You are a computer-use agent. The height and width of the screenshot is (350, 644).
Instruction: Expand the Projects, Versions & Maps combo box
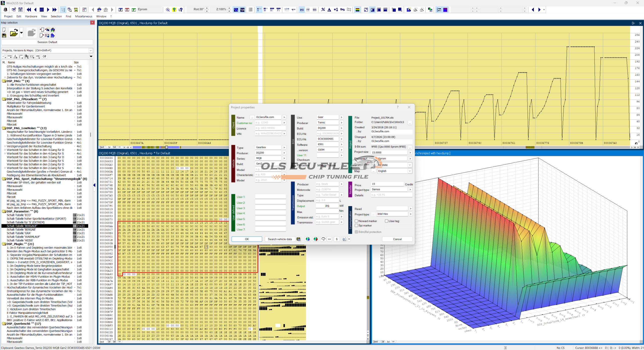[x=91, y=51]
